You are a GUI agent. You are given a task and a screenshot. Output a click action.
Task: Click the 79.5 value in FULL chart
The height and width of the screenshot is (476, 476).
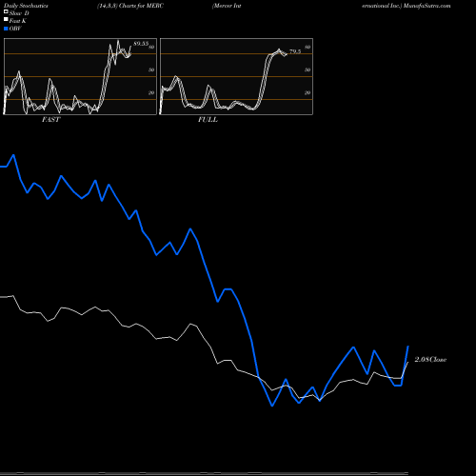pos(295,51)
